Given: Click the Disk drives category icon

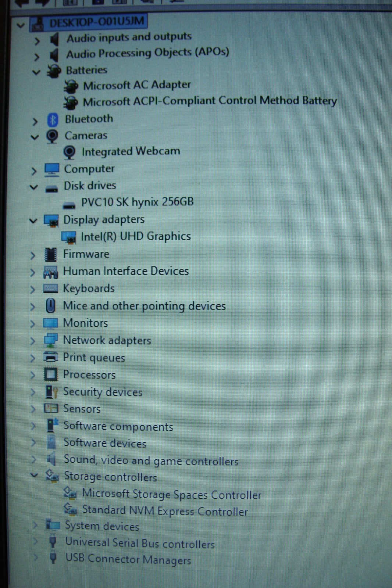Looking at the screenshot, I should (x=51, y=189).
